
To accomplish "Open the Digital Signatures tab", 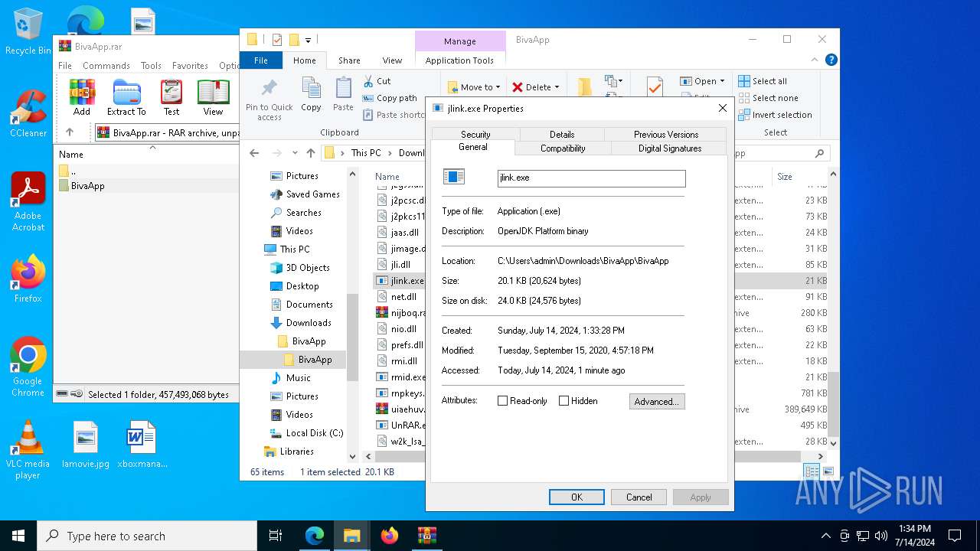I will [x=670, y=148].
